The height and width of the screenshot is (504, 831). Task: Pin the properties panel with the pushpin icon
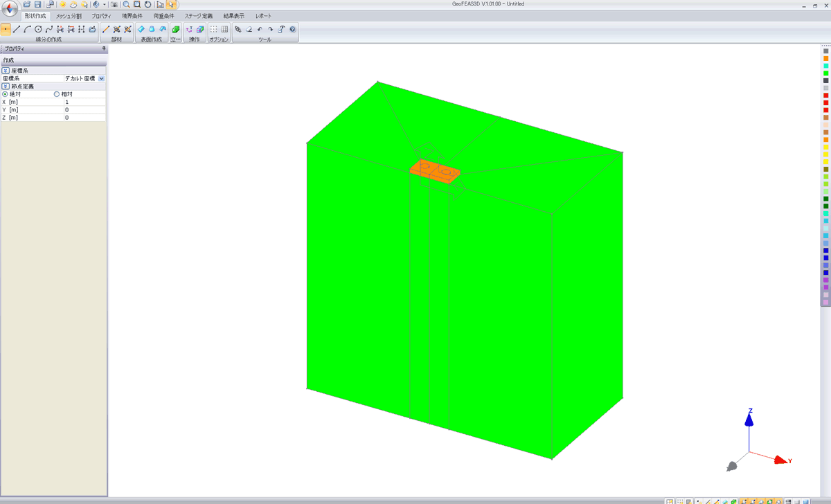coord(104,48)
